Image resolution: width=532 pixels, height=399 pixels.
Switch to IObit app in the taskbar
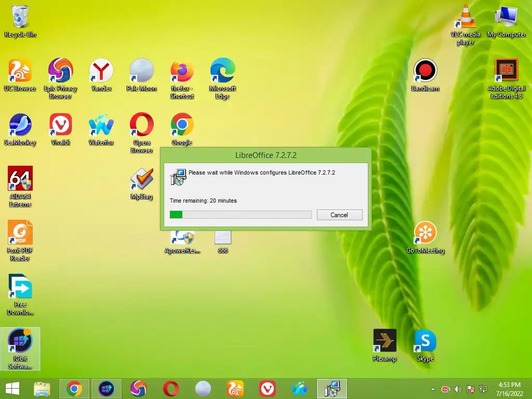(x=106, y=389)
